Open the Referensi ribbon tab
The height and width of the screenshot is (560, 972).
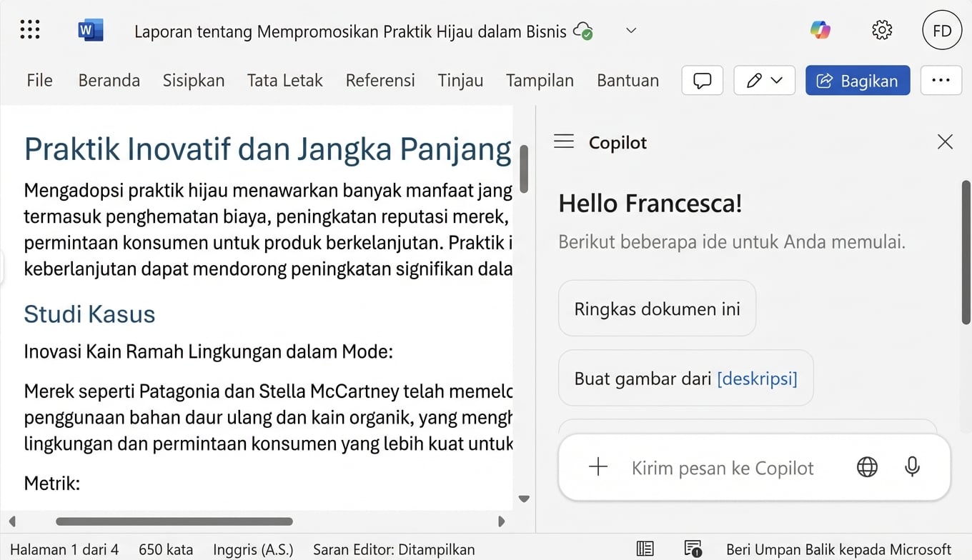pyautogui.click(x=380, y=80)
